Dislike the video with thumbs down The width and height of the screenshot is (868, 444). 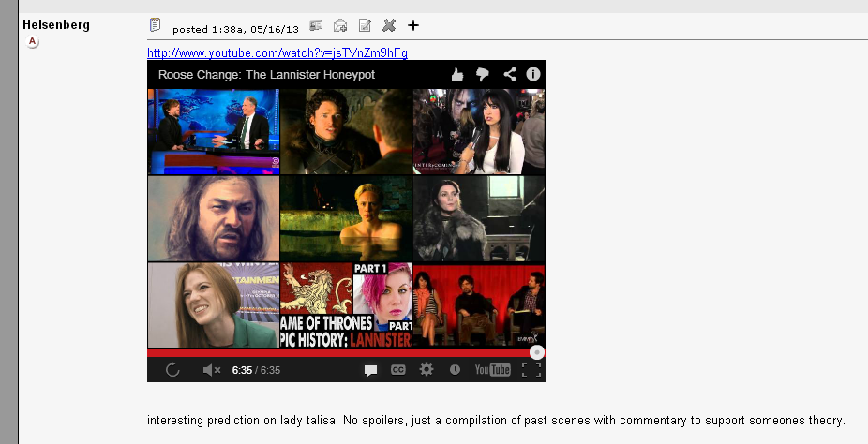[483, 74]
